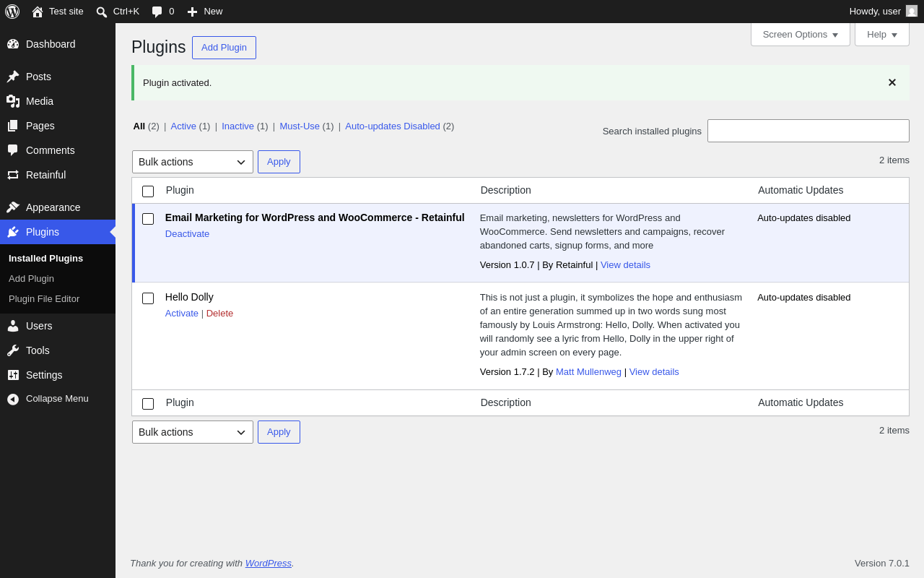Click the WordPress link in the footer
This screenshot has width=924, height=578.
269,564
